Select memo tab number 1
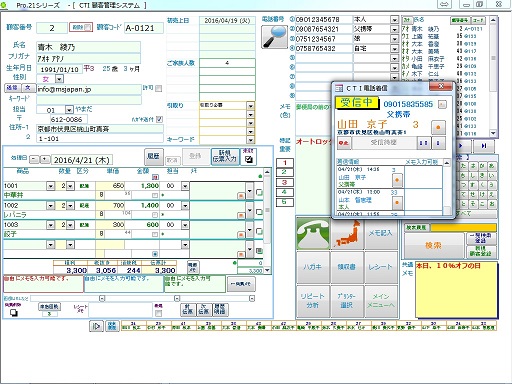 pyautogui.click(x=284, y=163)
